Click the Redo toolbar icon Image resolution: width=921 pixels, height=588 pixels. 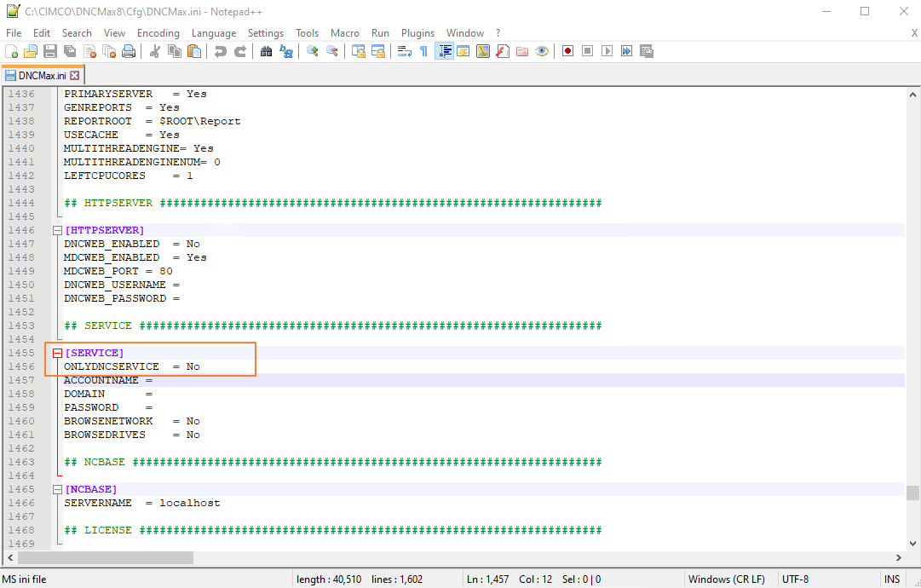click(x=240, y=52)
